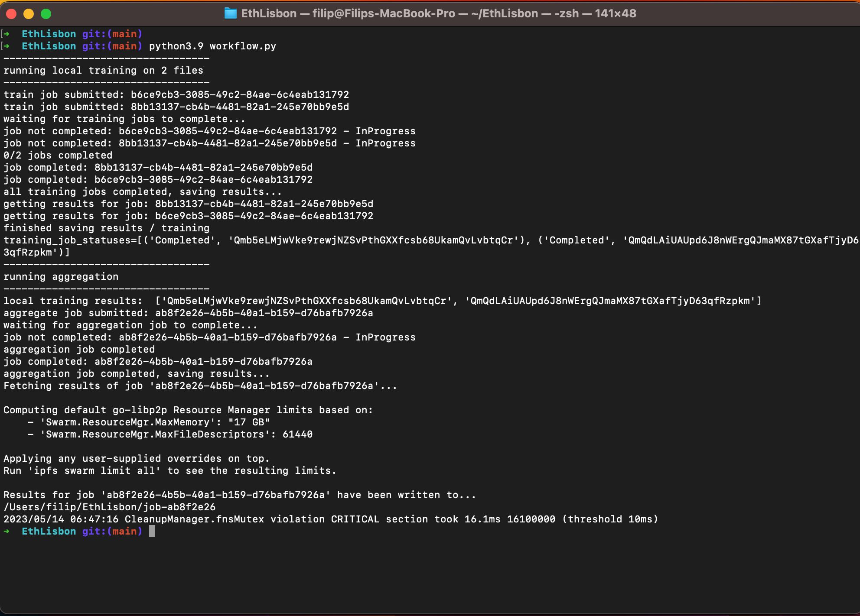Click 'Results for job ... have been written to...'
The image size is (860, 616).
(240, 495)
